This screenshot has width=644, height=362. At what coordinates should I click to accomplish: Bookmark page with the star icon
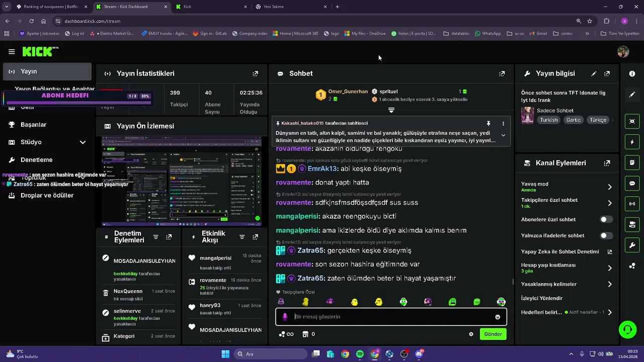tap(590, 21)
